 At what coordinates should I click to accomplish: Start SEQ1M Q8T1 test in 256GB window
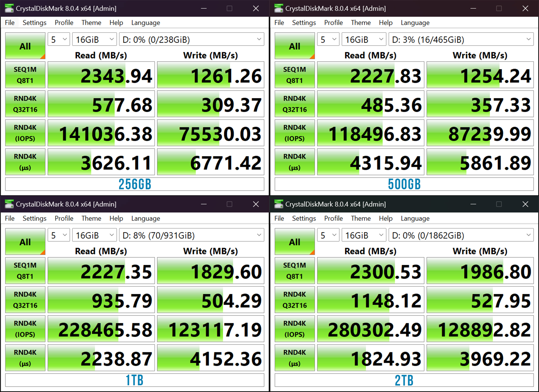click(25, 75)
